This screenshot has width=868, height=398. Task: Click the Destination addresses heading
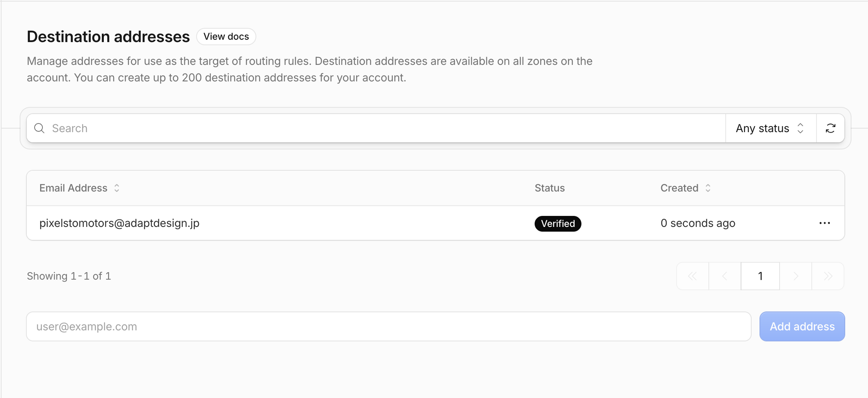(108, 37)
